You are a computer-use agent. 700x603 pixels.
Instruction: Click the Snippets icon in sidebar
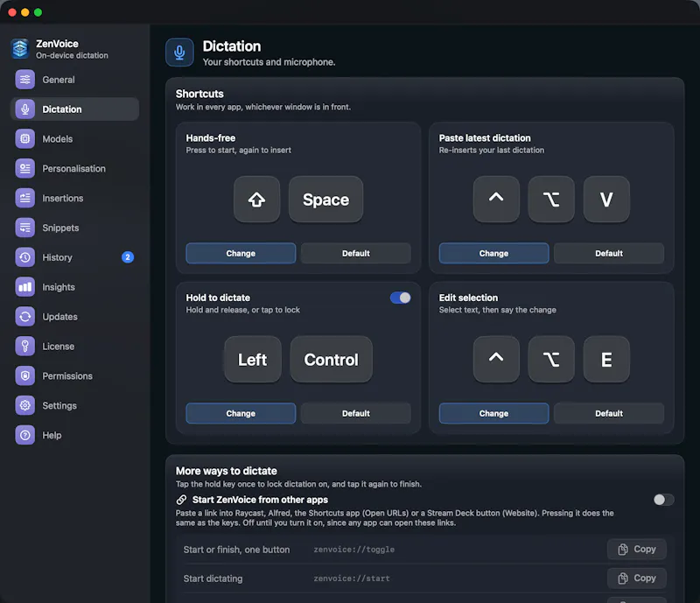pyautogui.click(x=25, y=228)
